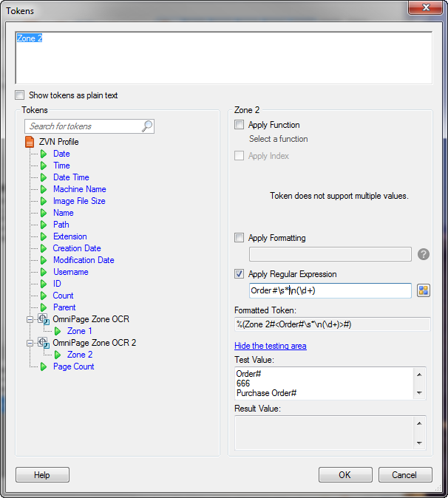Viewport: 448px width, 498px height.
Task: Click the OmniPage Zone OCR 2 node icon
Action: pos(44,343)
